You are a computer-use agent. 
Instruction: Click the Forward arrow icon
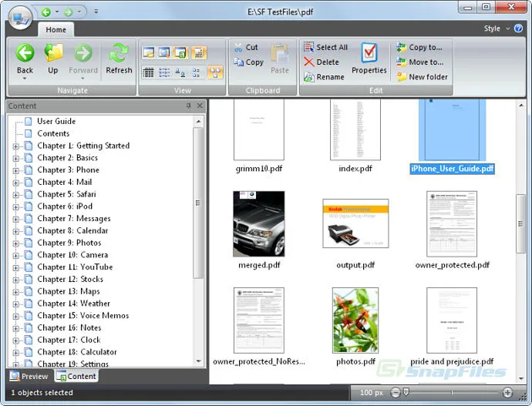[83, 53]
